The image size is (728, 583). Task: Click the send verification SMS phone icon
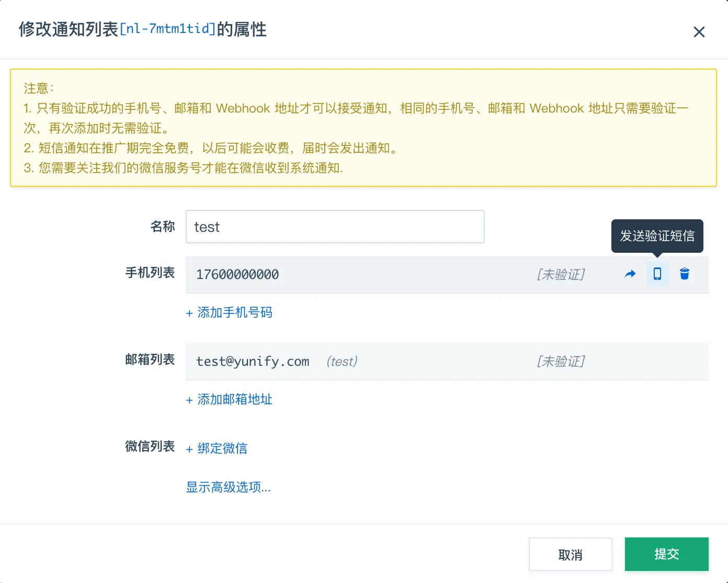pyautogui.click(x=657, y=274)
